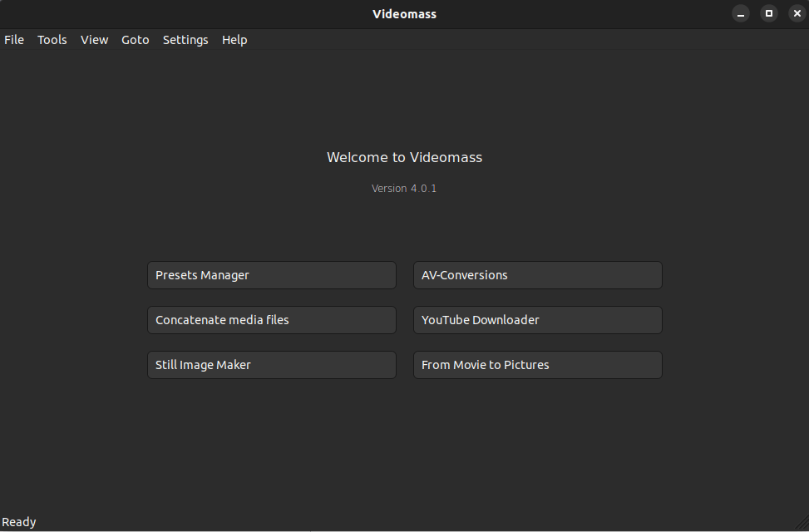
Task: Open the Settings menu
Action: pos(185,40)
